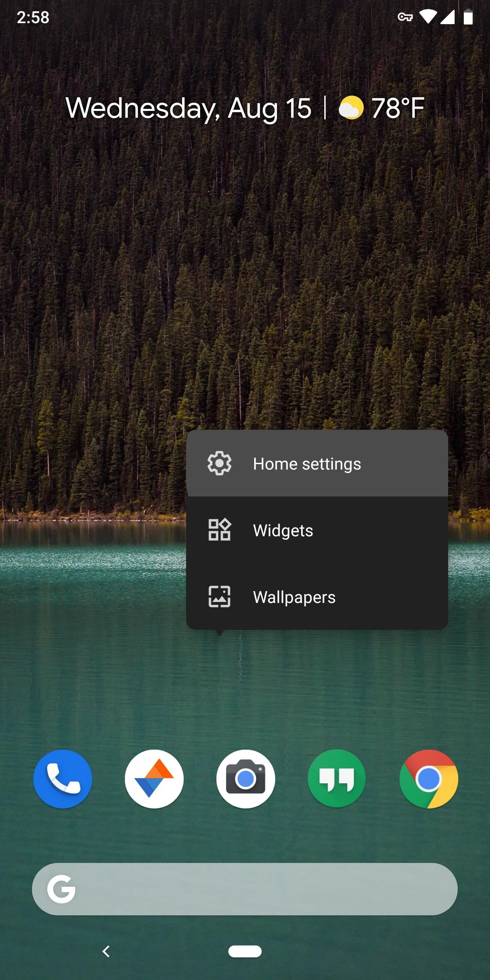Screen dimensions: 490x980
Task: Tap the partly cloudy weather icon
Action: [351, 108]
